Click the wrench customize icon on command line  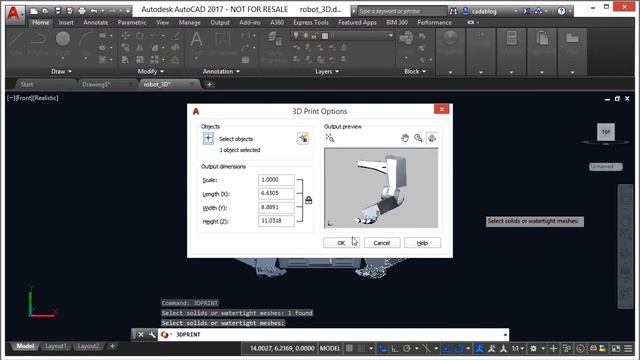(x=152, y=335)
